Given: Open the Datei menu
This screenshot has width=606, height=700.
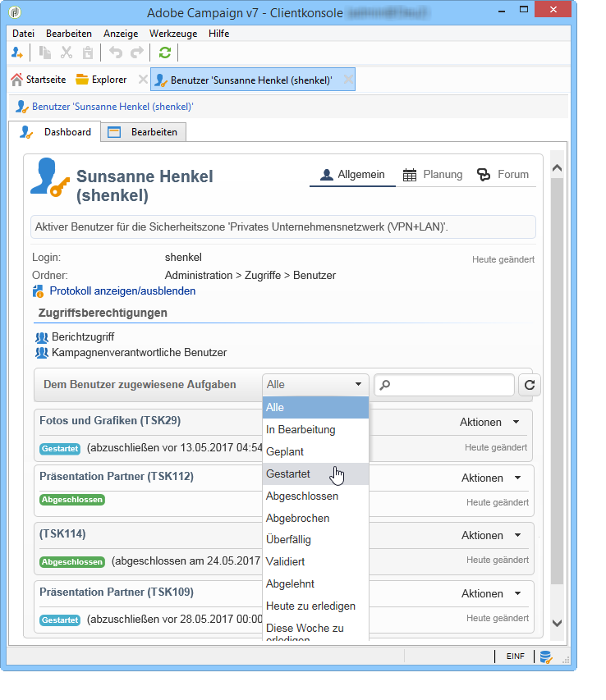Looking at the screenshot, I should pyautogui.click(x=23, y=34).
